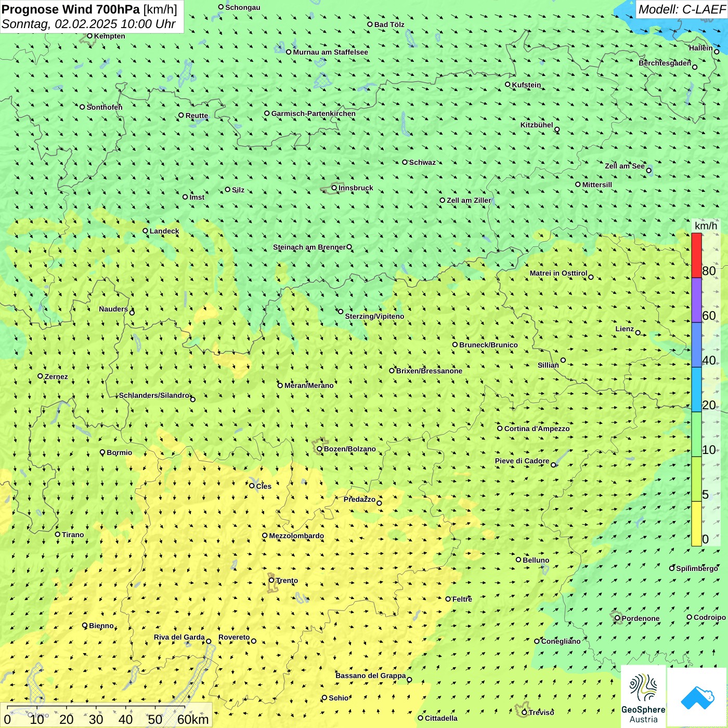This screenshot has height=728, width=728.
Task: Click the Cortina d'Ampezzo label
Action: coord(537,428)
